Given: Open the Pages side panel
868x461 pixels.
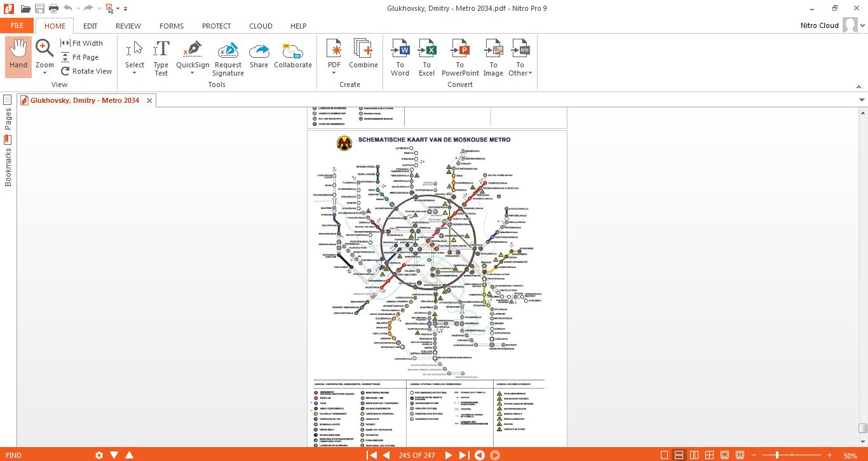Looking at the screenshot, I should (8, 113).
